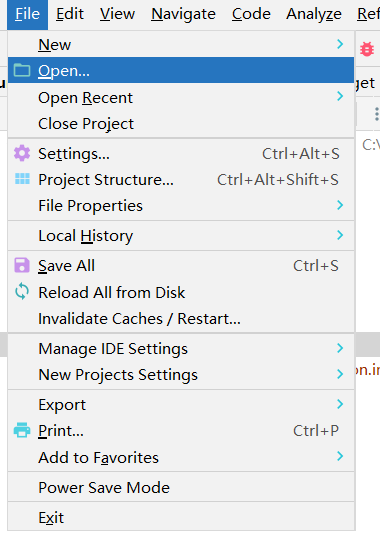The image size is (380, 547).
Task: Open the Analyze menu
Action: coord(314,14)
